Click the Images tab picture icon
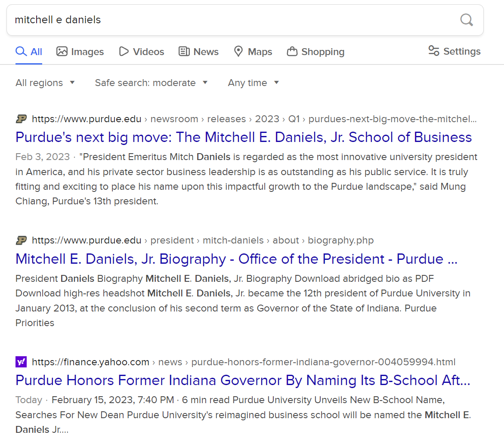504x444 pixels. [62, 51]
